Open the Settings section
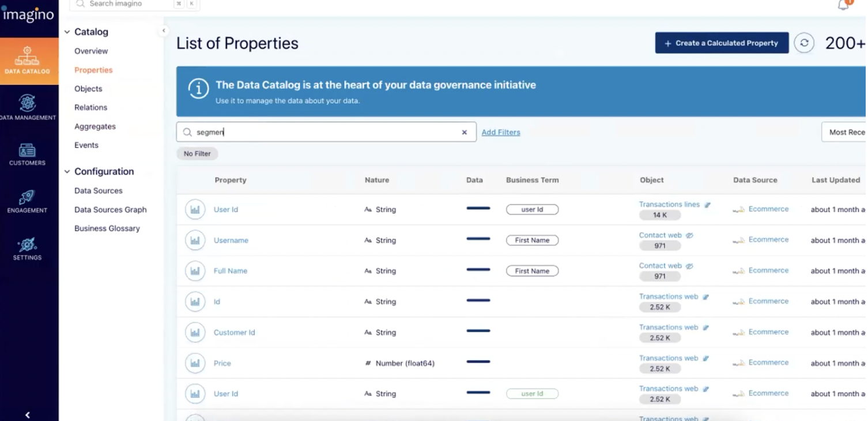The image size is (868, 421). pos(27,249)
